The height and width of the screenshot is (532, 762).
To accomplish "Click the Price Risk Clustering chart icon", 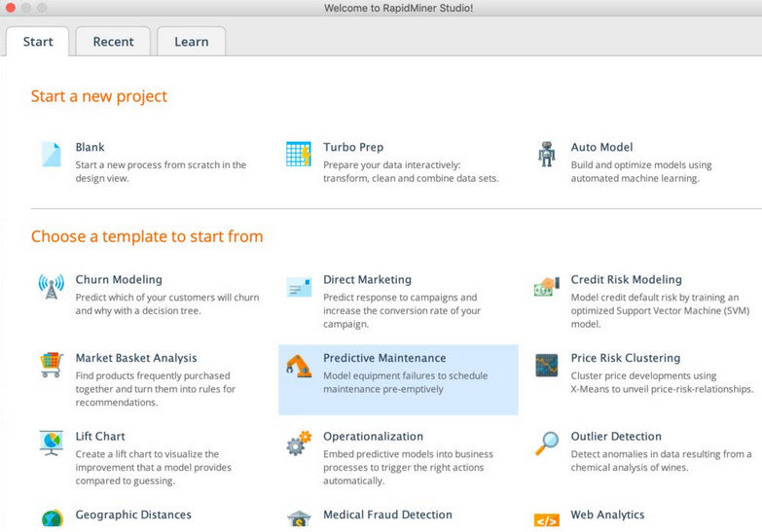I will (x=547, y=366).
